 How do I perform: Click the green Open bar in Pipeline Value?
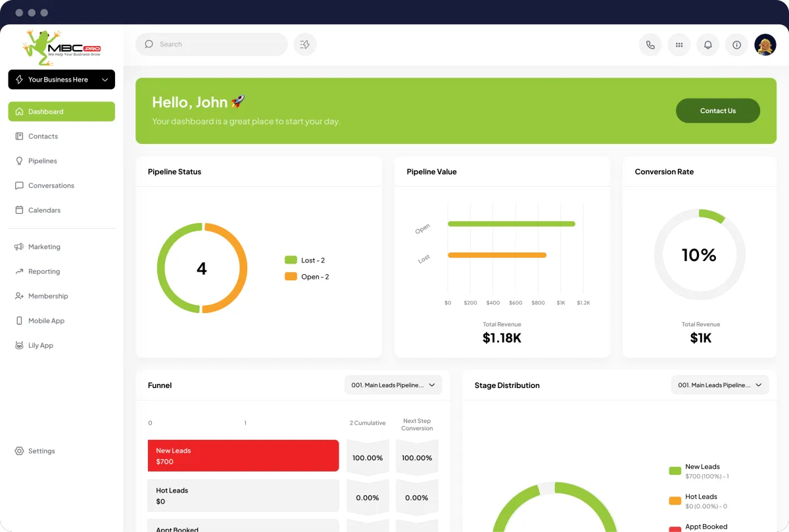(x=512, y=224)
